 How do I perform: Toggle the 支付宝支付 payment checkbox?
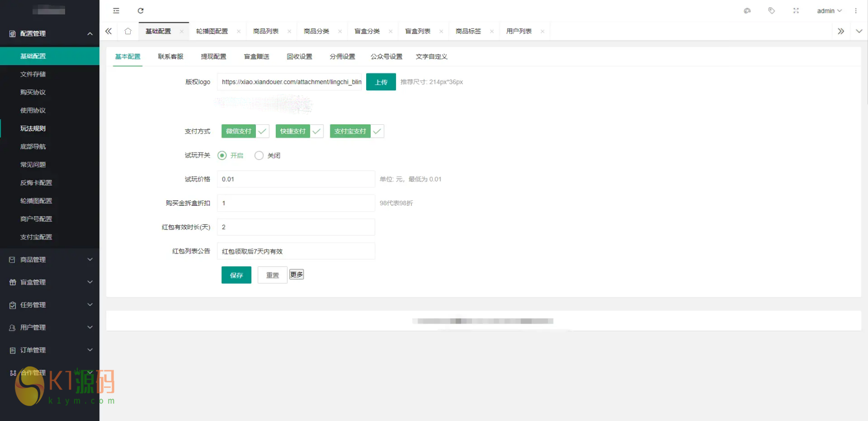357,131
